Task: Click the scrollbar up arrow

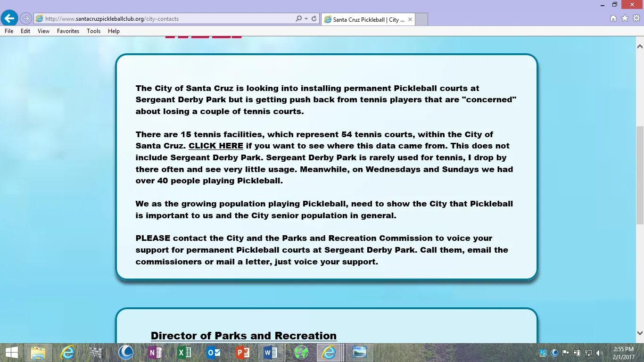Action: (640, 47)
